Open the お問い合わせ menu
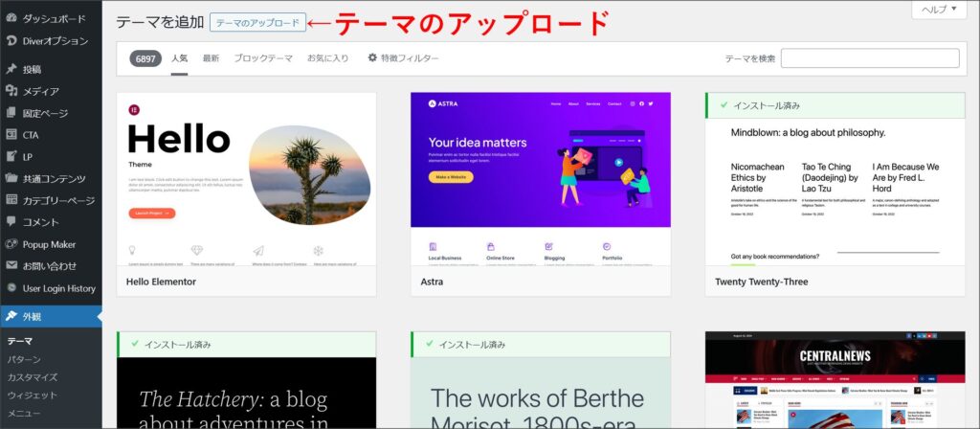This screenshot has width=980, height=429. (x=51, y=266)
